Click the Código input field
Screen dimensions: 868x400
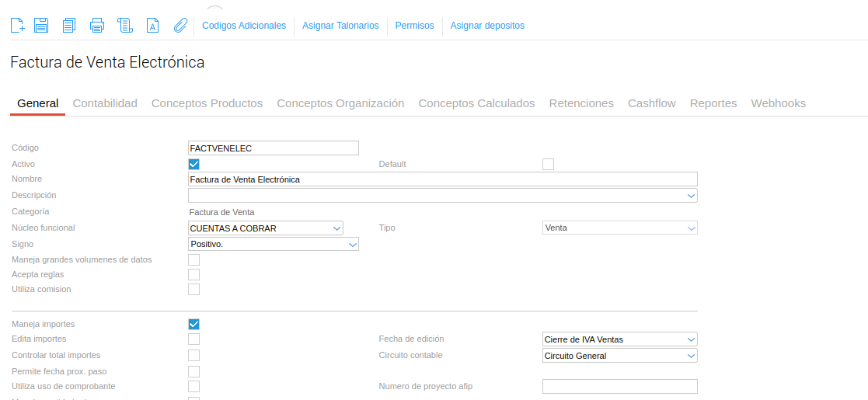coord(274,148)
